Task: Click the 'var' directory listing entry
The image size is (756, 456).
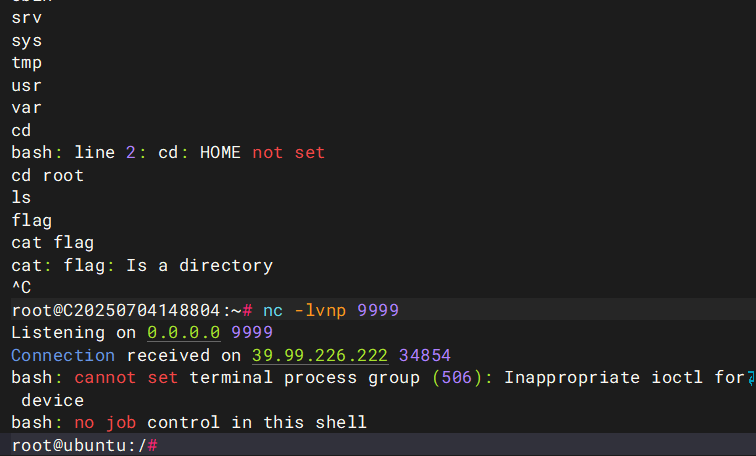Action: 26,108
